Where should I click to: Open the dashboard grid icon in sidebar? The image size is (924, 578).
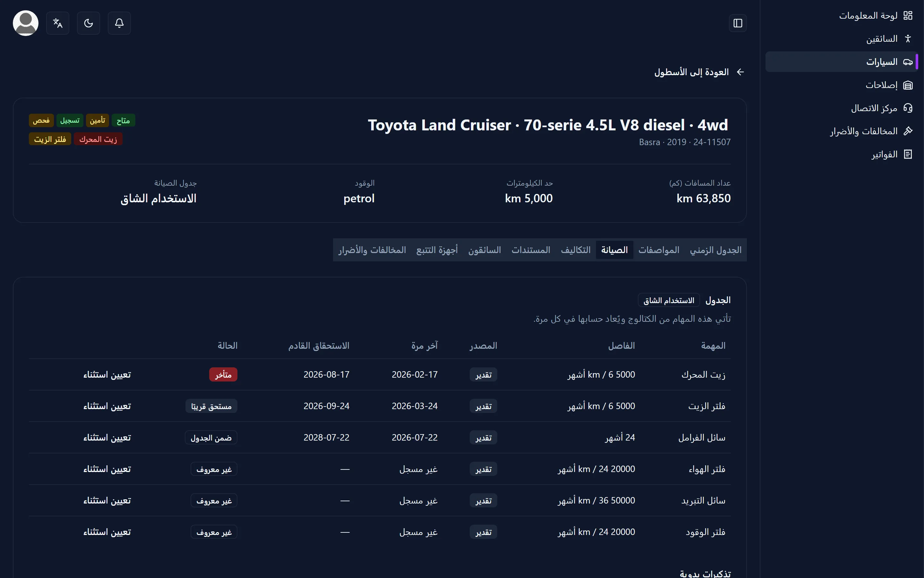click(x=908, y=16)
